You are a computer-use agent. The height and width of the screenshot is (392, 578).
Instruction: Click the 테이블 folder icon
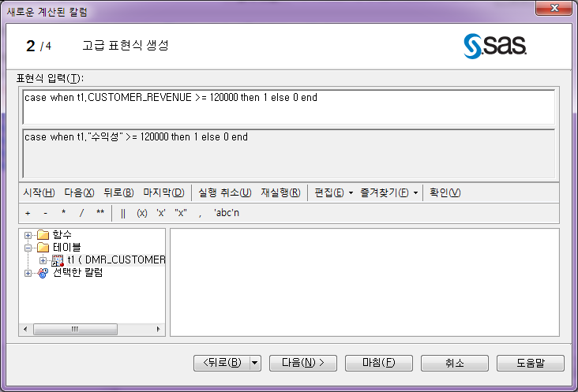(x=43, y=248)
